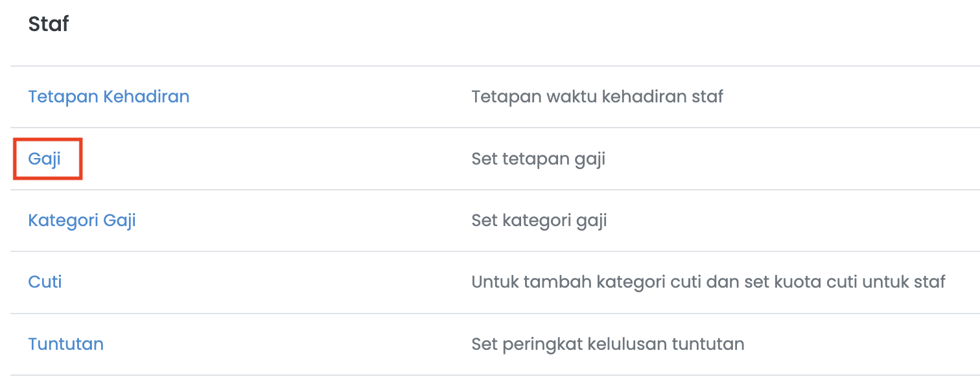This screenshot has height=390, width=980.
Task: Open the Tetapan Kehadiran link
Action: (x=109, y=97)
